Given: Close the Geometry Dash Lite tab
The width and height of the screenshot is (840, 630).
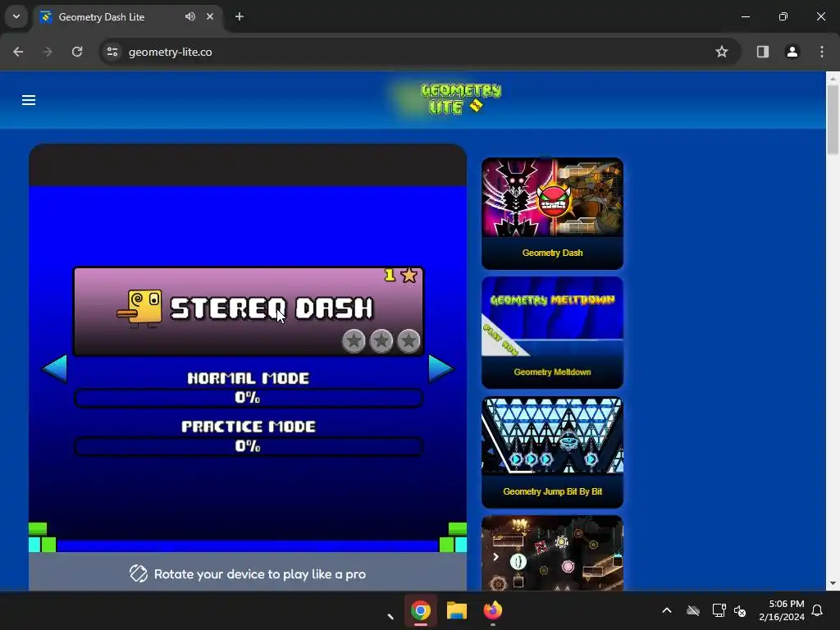Looking at the screenshot, I should coord(210,16).
